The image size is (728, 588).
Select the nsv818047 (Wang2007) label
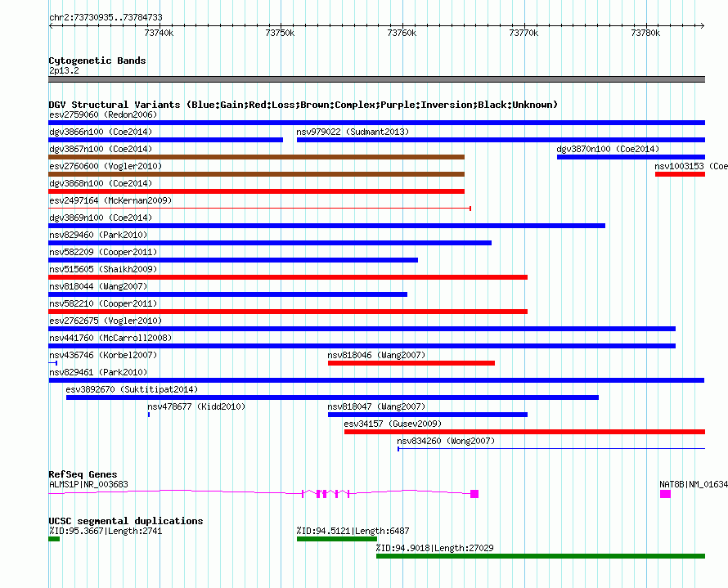pyautogui.click(x=376, y=406)
